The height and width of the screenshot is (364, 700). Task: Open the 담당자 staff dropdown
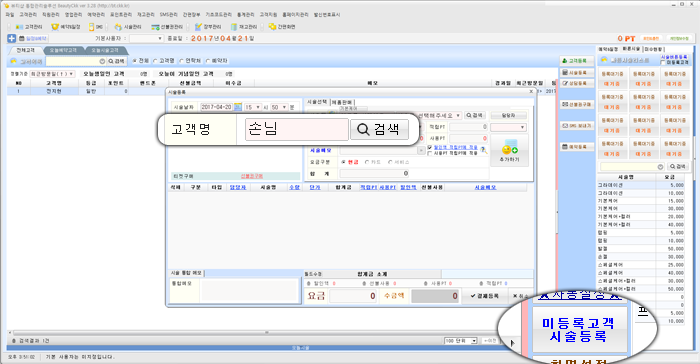click(508, 127)
